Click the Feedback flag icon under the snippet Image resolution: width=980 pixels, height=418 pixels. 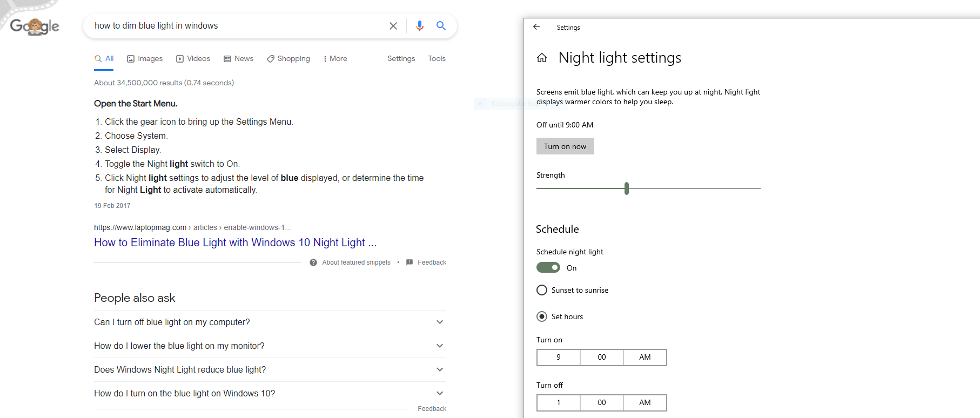(410, 262)
